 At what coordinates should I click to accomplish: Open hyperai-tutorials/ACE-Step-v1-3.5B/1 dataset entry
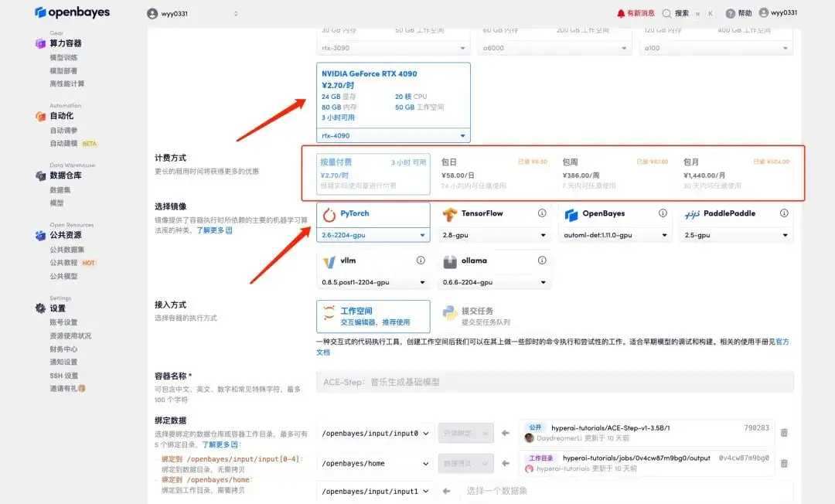pyautogui.click(x=610, y=428)
